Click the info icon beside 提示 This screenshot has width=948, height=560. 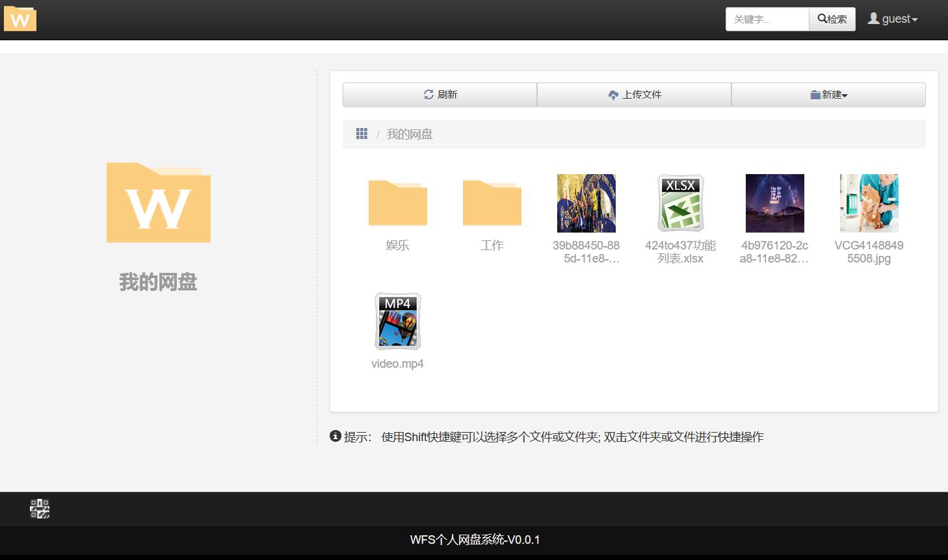(x=336, y=436)
